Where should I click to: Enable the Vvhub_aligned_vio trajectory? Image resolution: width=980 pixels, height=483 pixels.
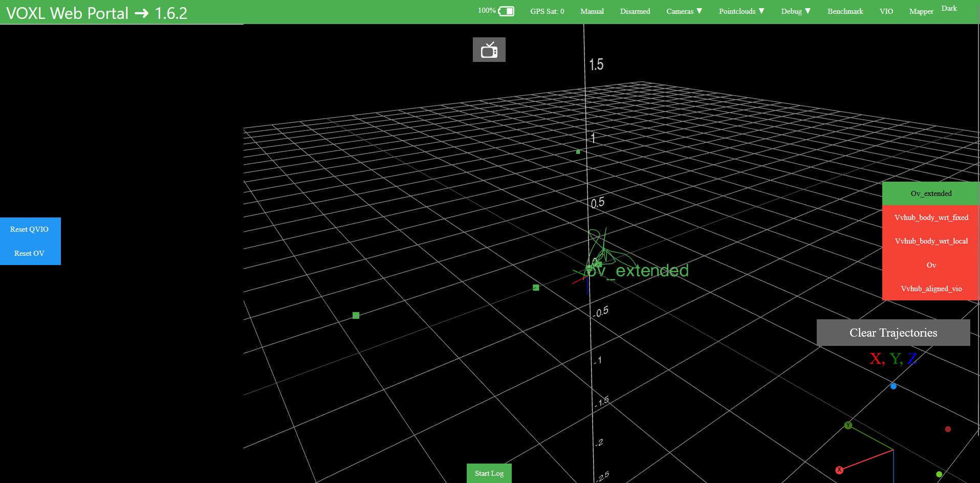coord(930,288)
